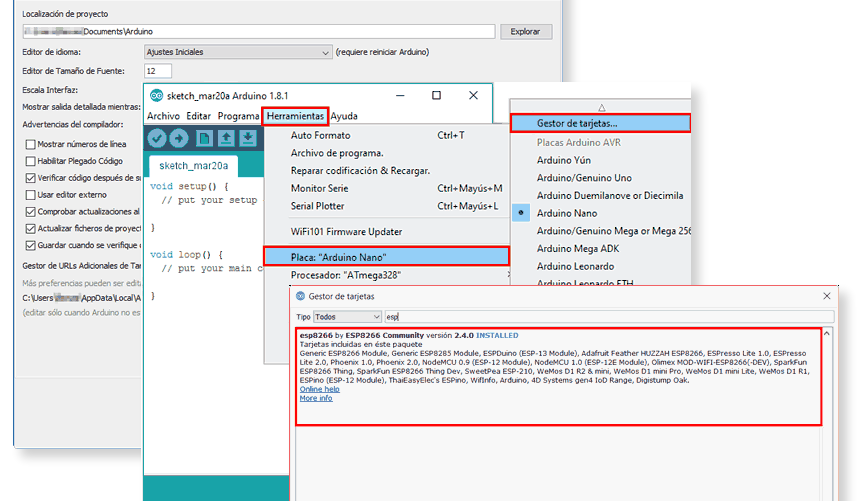Screen dimensions: 858x501
Task: Open the Editar menu
Action: [198, 116]
